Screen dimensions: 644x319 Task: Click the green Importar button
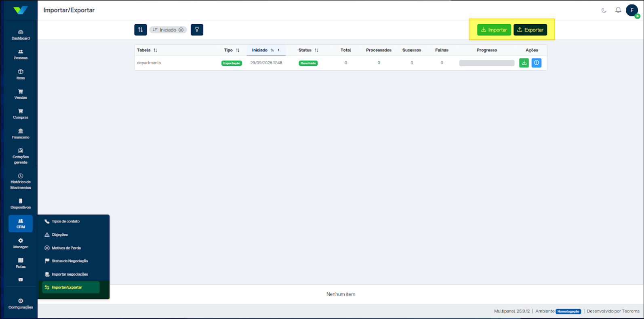pos(494,30)
